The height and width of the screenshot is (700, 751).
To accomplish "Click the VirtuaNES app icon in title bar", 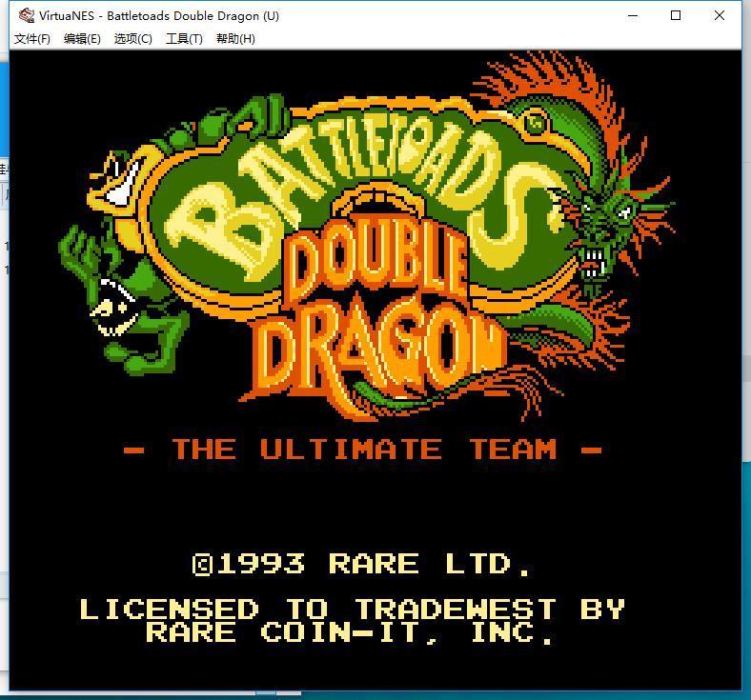I will click(27, 15).
